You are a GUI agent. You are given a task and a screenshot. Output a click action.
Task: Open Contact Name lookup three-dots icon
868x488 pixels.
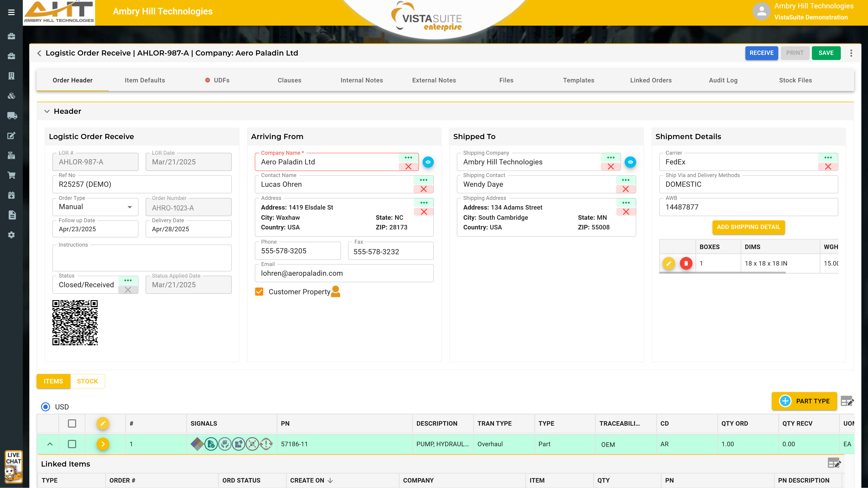click(x=424, y=180)
